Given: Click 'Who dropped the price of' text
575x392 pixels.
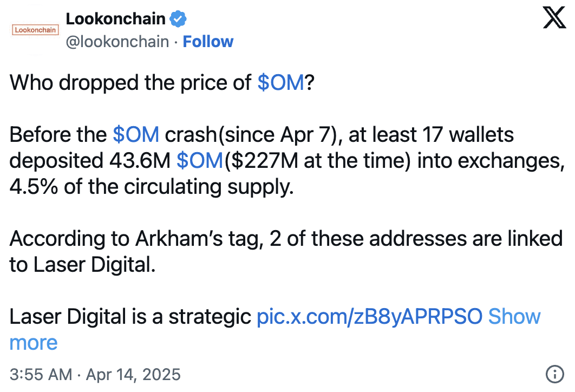Looking at the screenshot, I should point(130,83).
